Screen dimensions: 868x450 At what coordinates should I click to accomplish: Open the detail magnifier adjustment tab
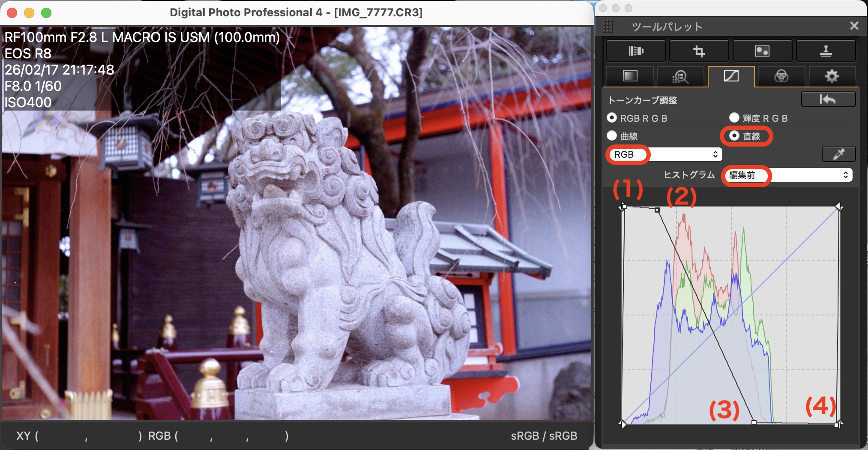680,76
